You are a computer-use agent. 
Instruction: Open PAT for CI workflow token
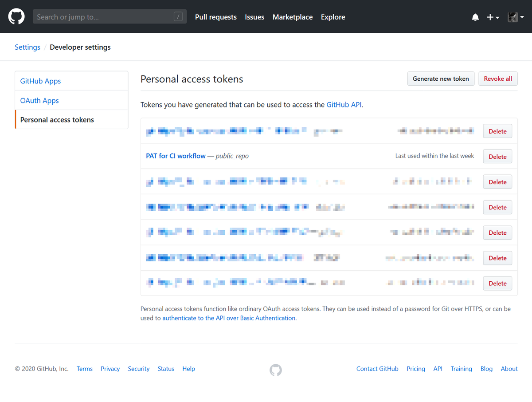[x=176, y=156]
